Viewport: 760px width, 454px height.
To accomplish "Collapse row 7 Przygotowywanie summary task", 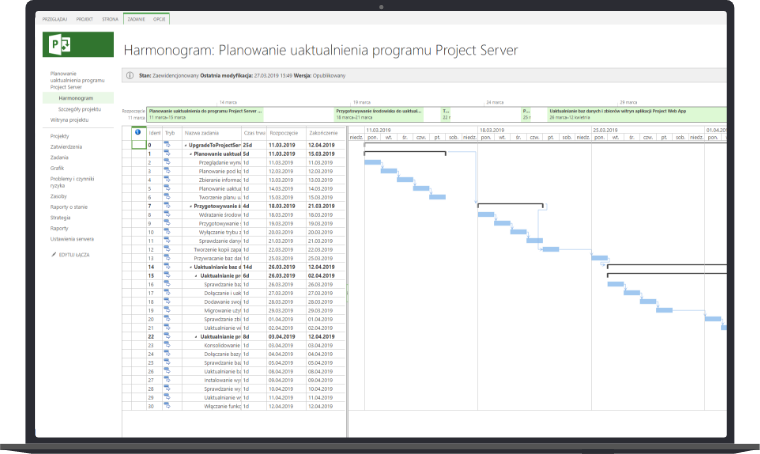I will coord(190,206).
